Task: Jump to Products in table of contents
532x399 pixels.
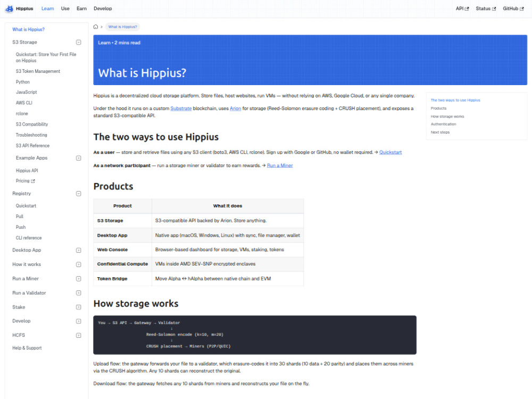Action: pos(438,109)
